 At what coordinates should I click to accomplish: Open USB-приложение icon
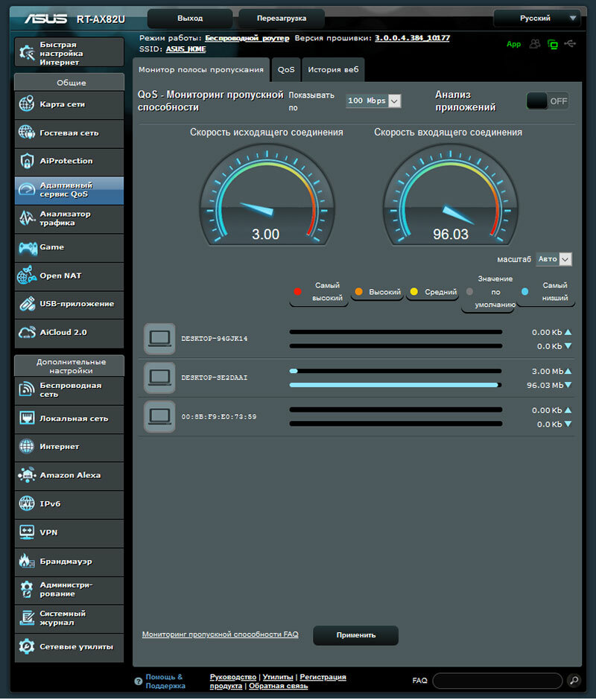click(x=27, y=304)
